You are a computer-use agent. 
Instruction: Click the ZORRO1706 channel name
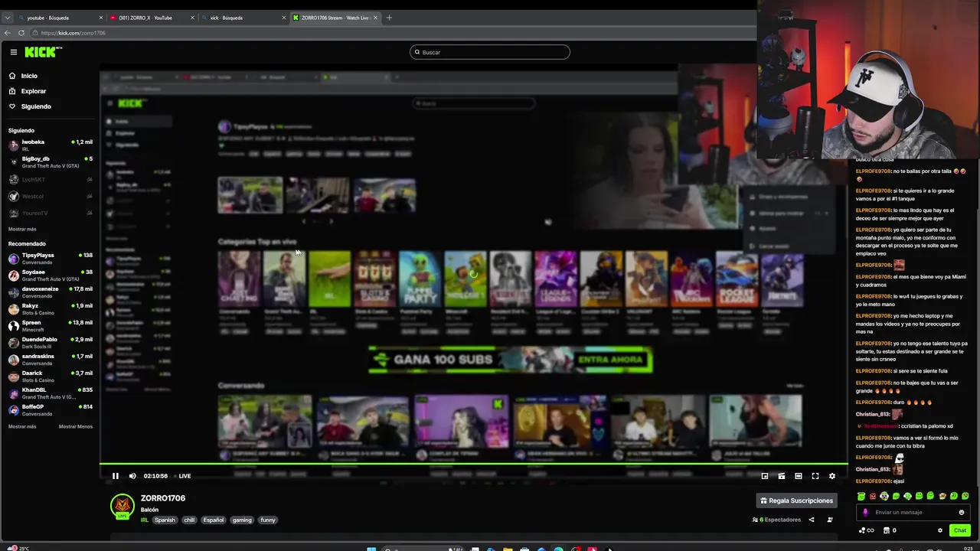[163, 498]
